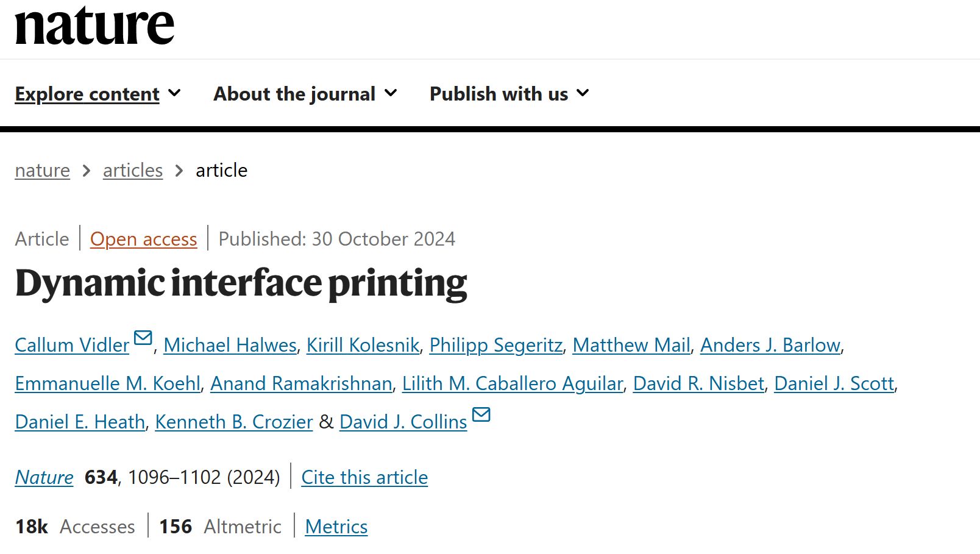Screen dimensions: 980x554
Task: Expand Publish with us menu
Action: point(509,94)
